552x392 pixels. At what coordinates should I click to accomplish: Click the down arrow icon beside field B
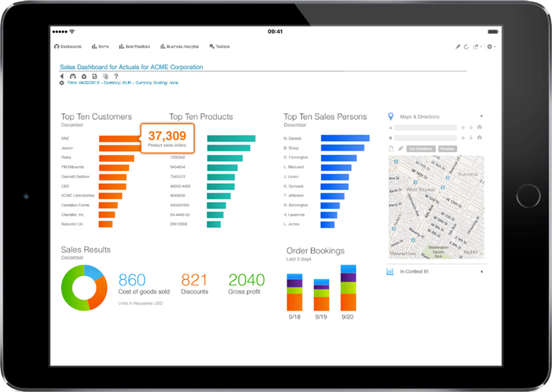[471, 138]
